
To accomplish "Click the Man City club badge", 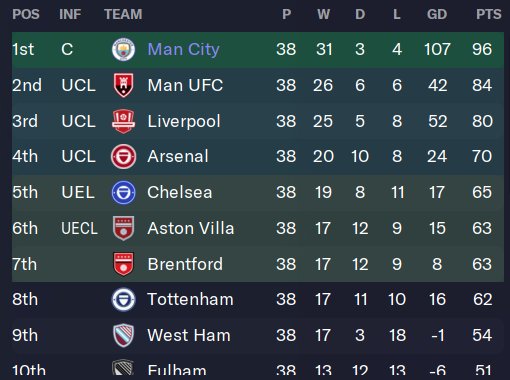I will [123, 49].
